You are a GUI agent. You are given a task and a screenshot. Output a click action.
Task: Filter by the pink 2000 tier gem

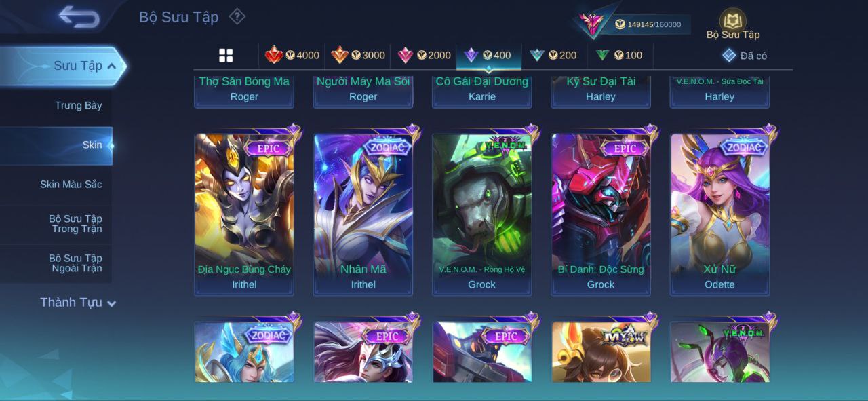click(424, 56)
